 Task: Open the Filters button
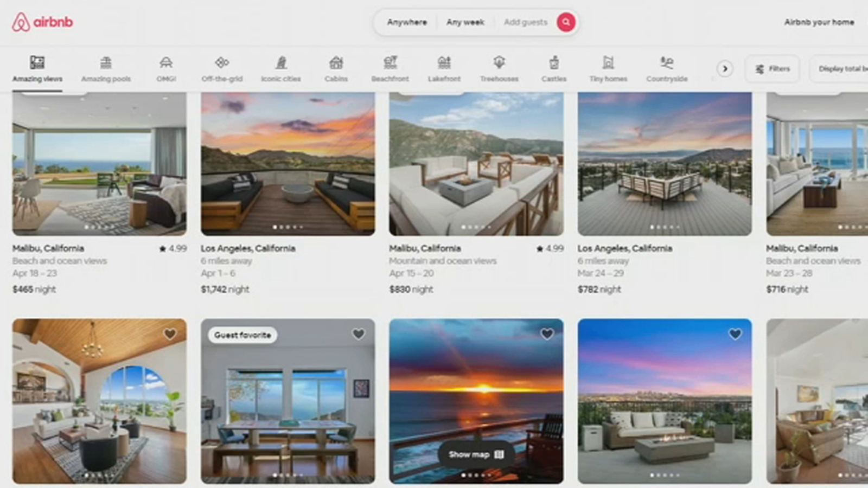(x=772, y=69)
